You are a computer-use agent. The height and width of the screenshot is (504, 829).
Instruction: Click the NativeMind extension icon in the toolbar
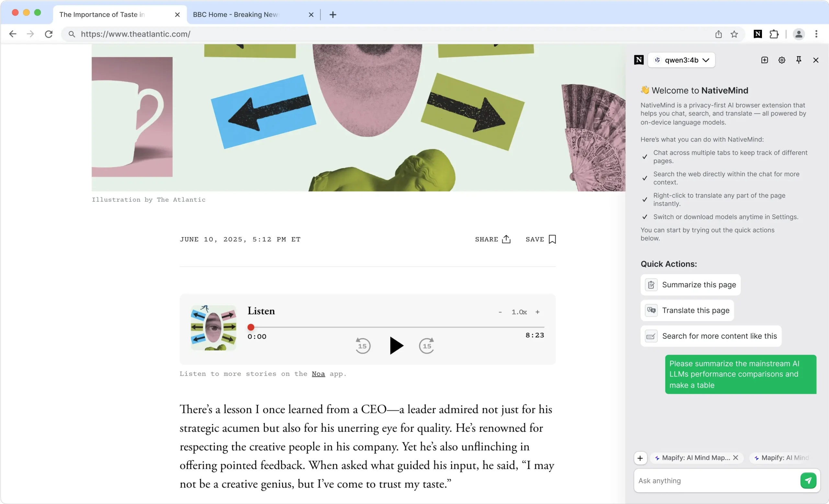coord(757,34)
